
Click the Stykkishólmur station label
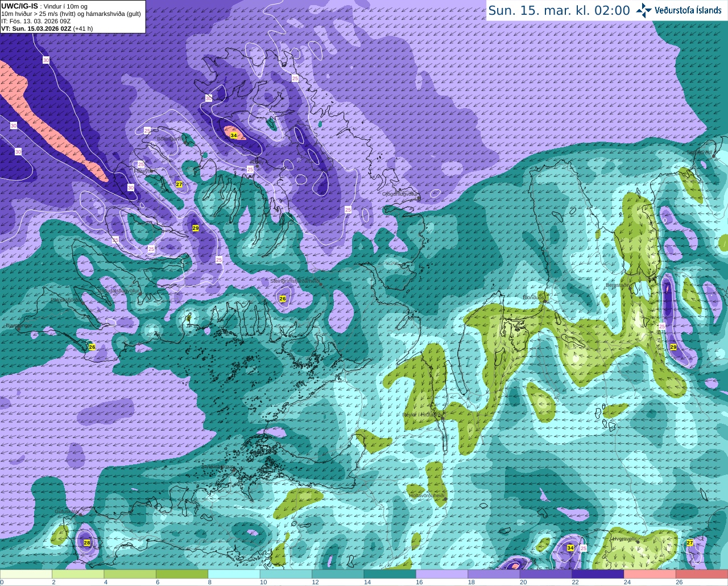pos(218,466)
